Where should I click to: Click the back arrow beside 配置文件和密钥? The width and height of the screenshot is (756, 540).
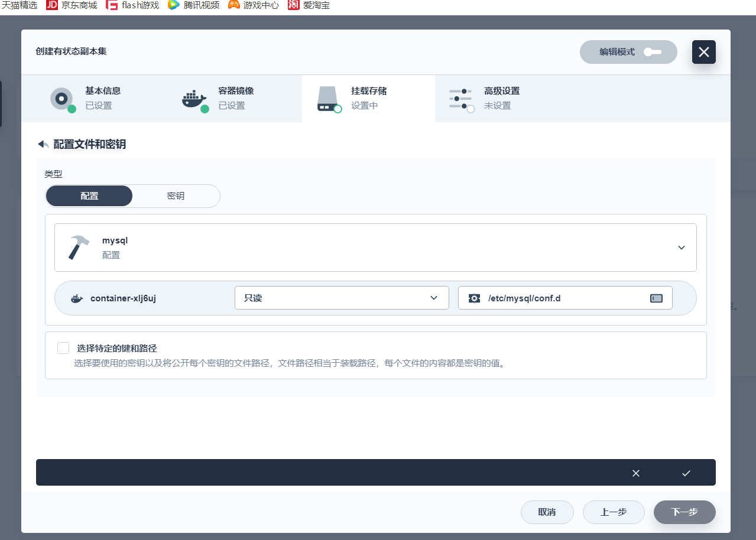(x=43, y=144)
